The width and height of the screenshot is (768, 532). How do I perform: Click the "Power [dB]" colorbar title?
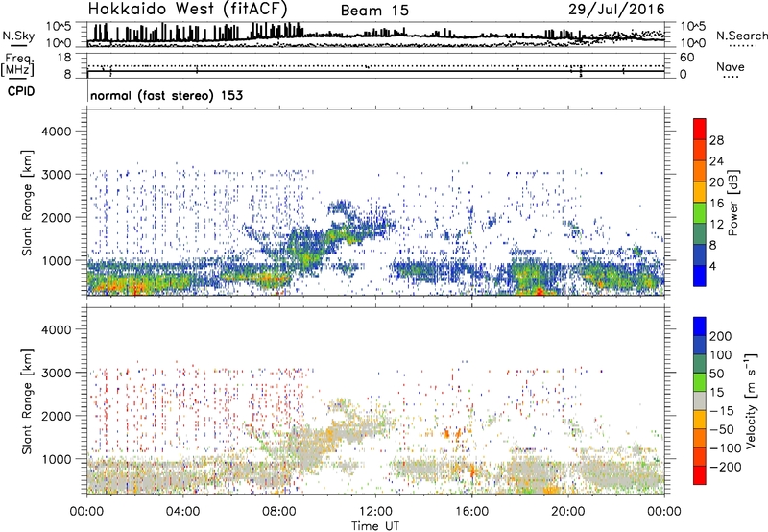pyautogui.click(x=733, y=203)
